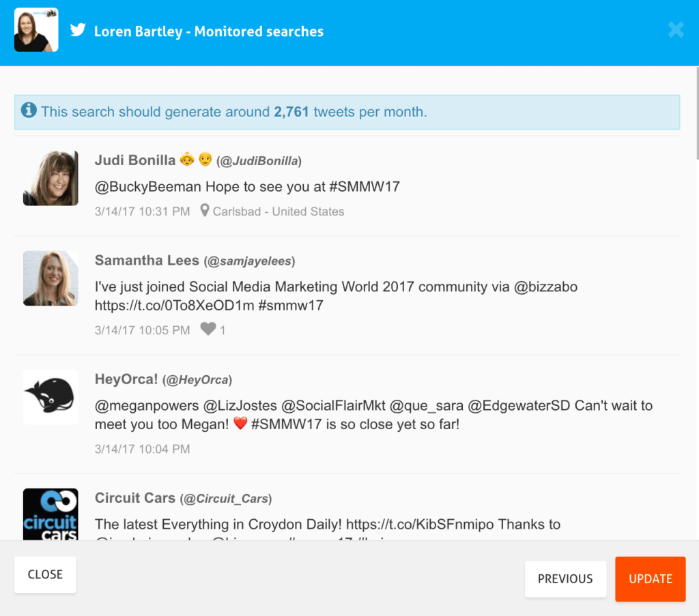Click the Judi Bonilla display name
The width and height of the screenshot is (699, 616).
(x=134, y=160)
